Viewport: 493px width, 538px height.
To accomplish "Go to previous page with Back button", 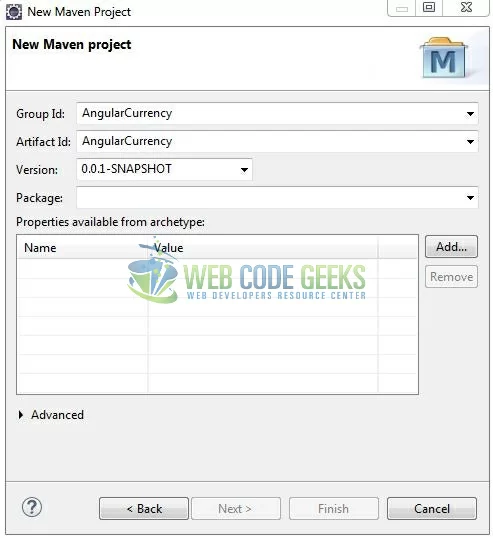I will coord(144,508).
